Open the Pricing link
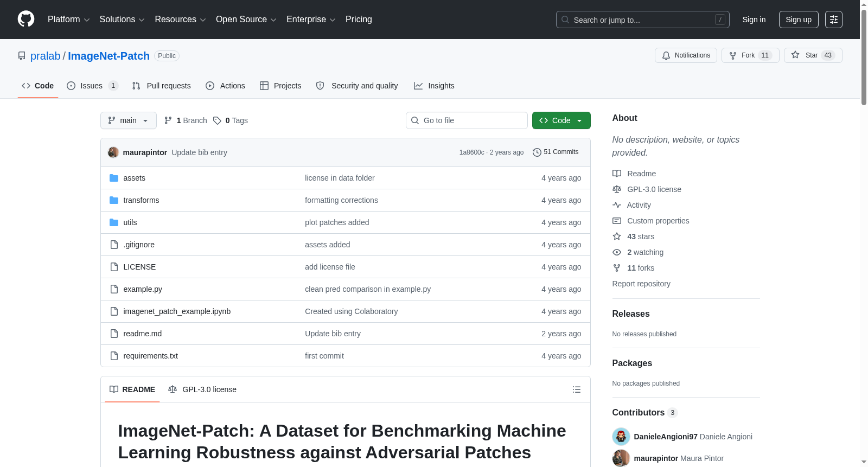The height and width of the screenshot is (467, 868). [359, 20]
